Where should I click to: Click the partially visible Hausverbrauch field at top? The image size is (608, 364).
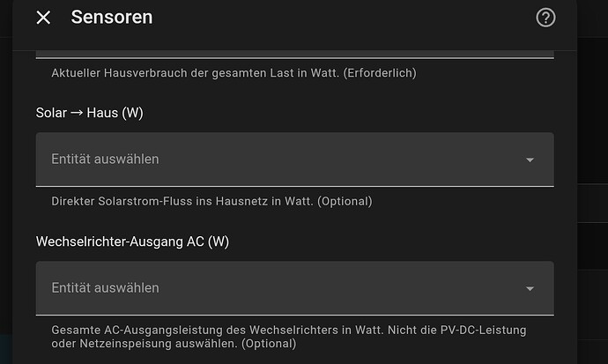coord(294,55)
